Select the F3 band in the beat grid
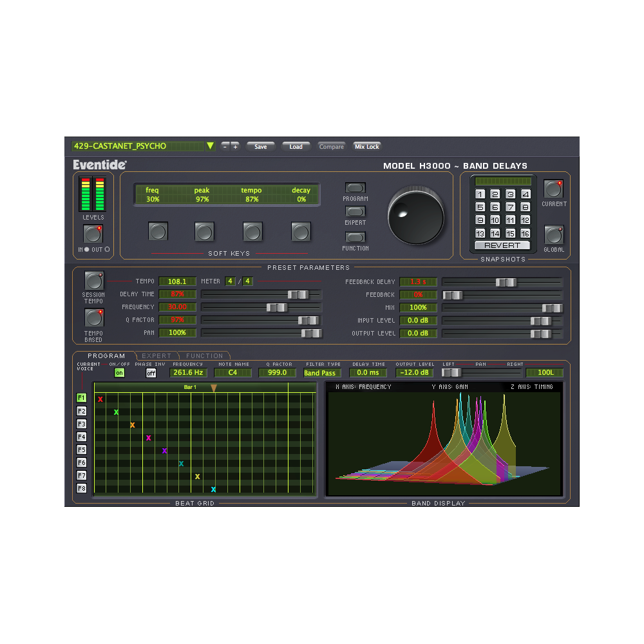This screenshot has width=644, height=644. (x=81, y=424)
